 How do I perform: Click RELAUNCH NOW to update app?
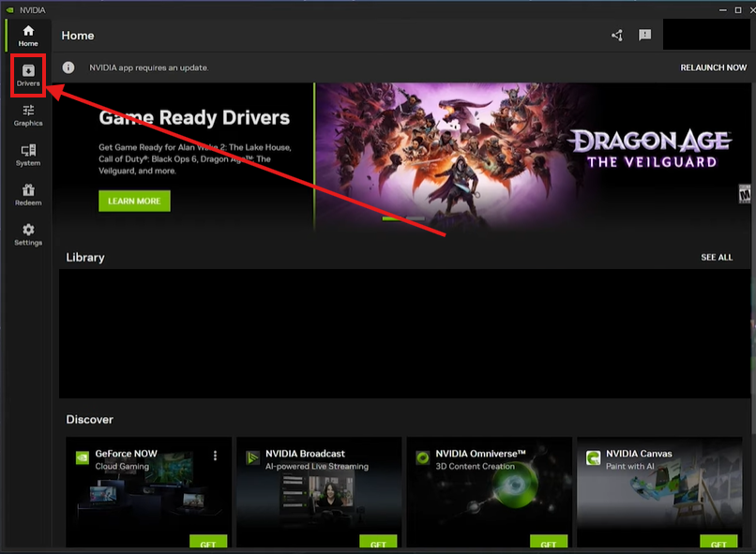pyautogui.click(x=713, y=67)
